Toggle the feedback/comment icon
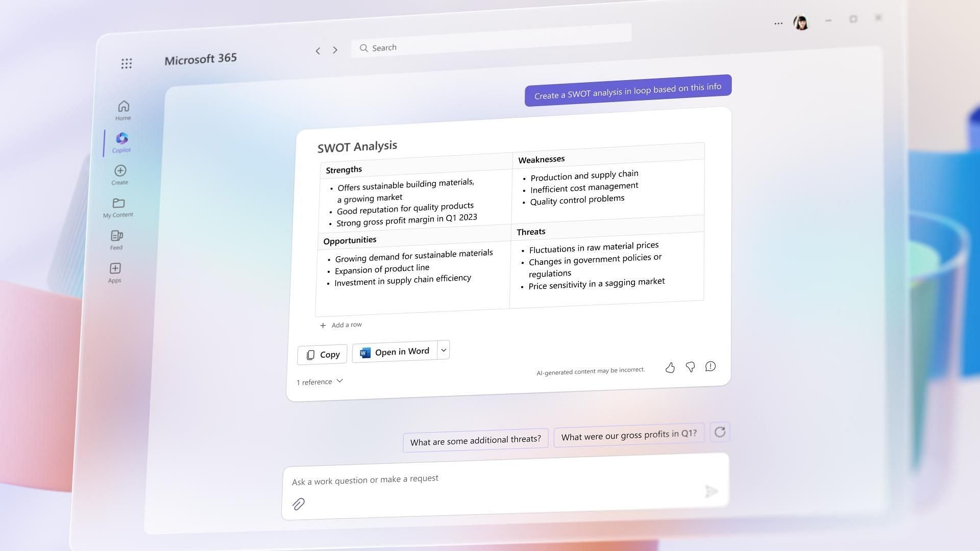The width and height of the screenshot is (980, 551). 710,365
